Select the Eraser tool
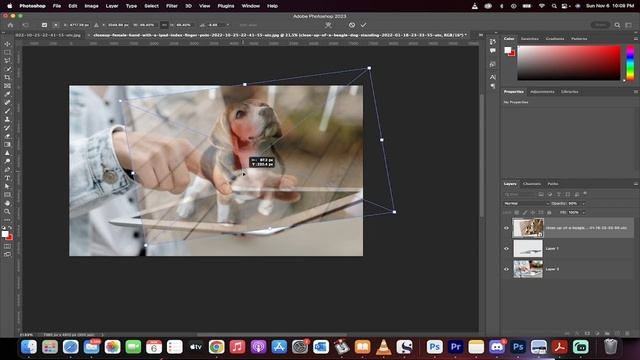Screen dimensions: 640x360 pyautogui.click(x=7, y=136)
